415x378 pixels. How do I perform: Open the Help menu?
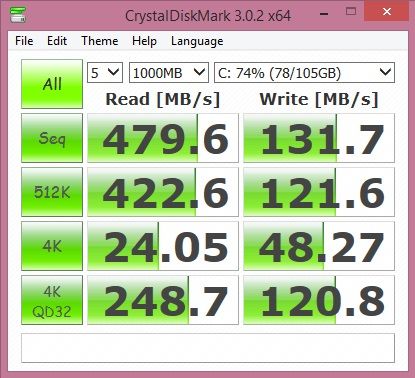click(144, 41)
